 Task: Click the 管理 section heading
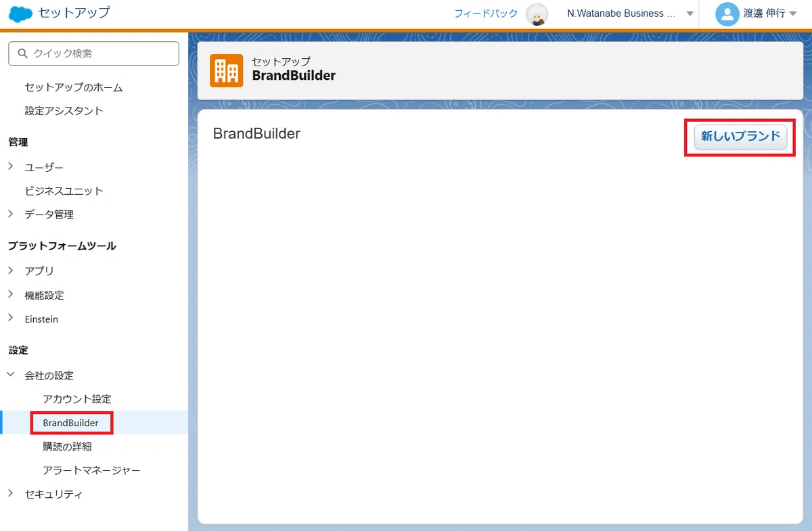[18, 142]
